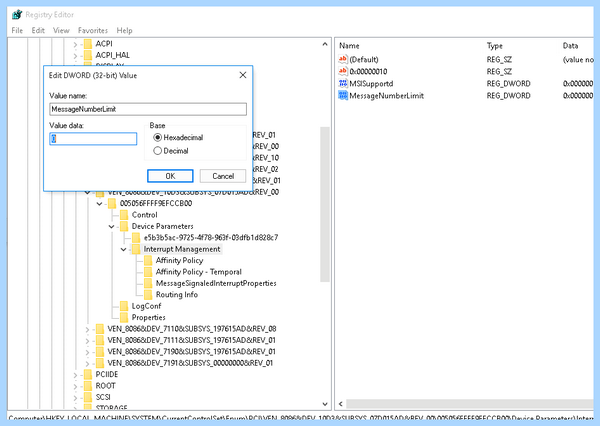Viewport: 600px width, 426px height.
Task: Click the MSISupportd DWORD value icon
Action: pyautogui.click(x=343, y=83)
